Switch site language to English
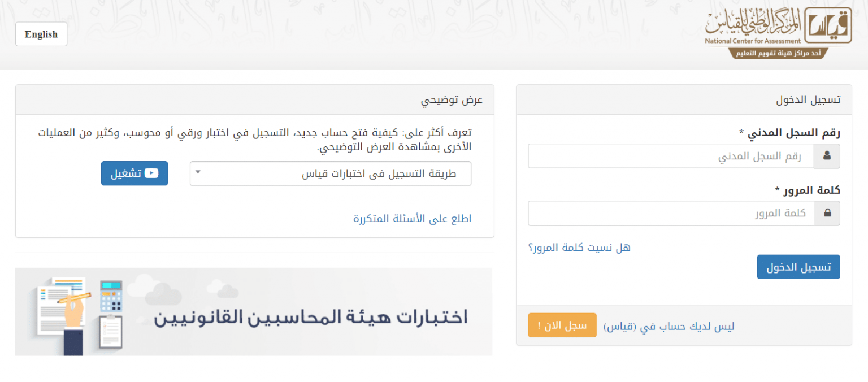This screenshot has width=868, height=382. pos(41,34)
